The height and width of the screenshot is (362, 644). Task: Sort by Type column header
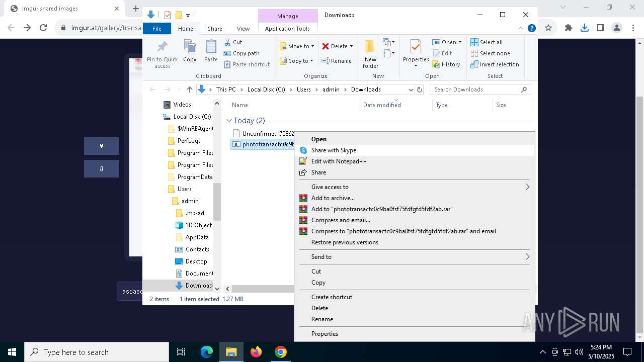click(x=462, y=105)
